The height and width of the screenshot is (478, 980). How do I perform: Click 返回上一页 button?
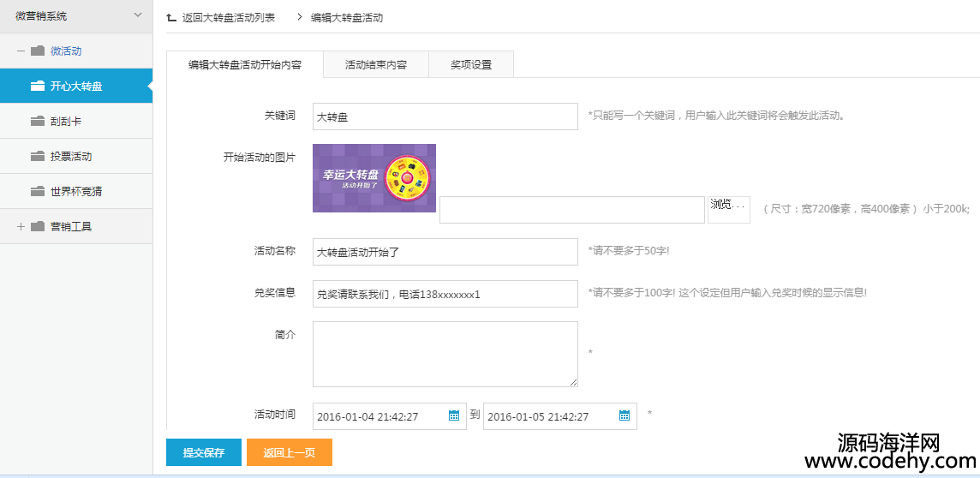(x=290, y=452)
